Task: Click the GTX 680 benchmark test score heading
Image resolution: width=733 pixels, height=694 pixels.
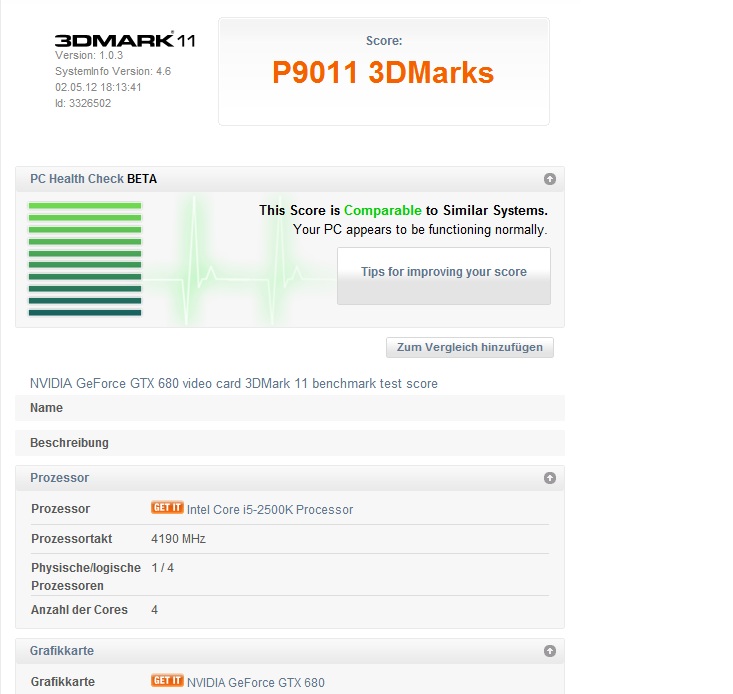Action: pos(234,383)
